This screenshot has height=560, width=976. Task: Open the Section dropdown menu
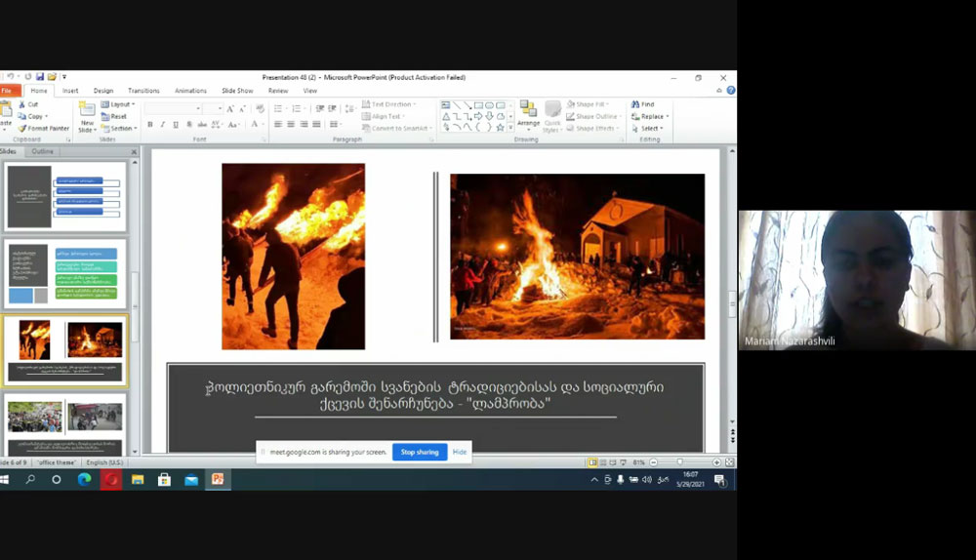[x=120, y=128]
